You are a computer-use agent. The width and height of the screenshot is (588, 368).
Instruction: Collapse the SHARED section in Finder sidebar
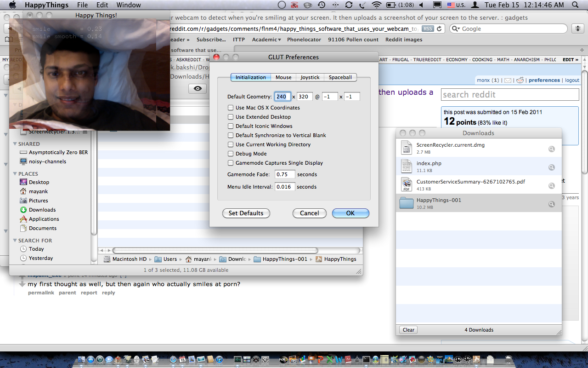point(15,144)
